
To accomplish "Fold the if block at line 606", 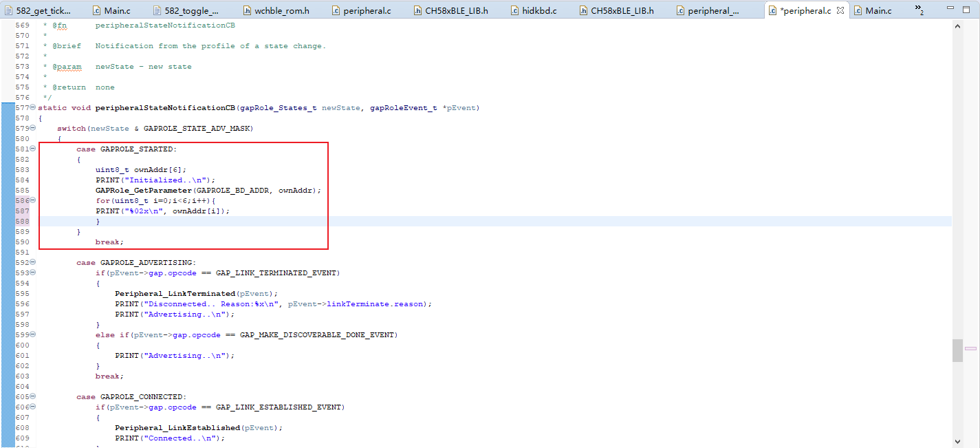I will [x=33, y=407].
